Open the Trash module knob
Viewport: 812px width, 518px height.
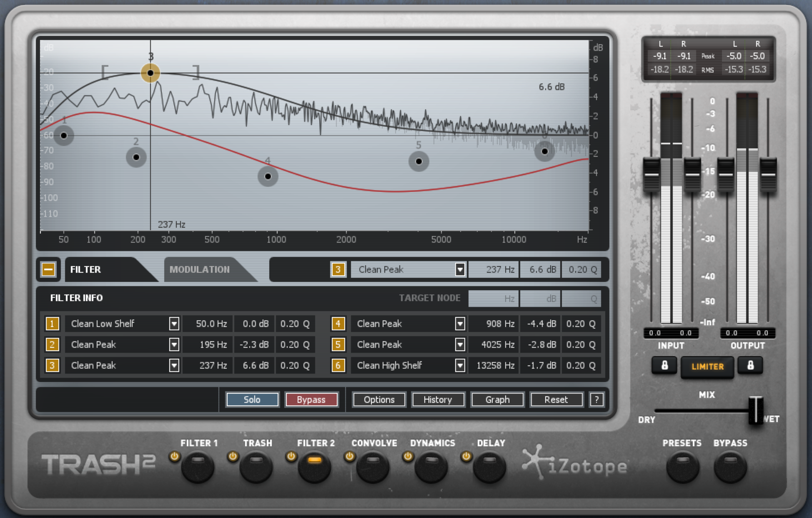tap(256, 466)
